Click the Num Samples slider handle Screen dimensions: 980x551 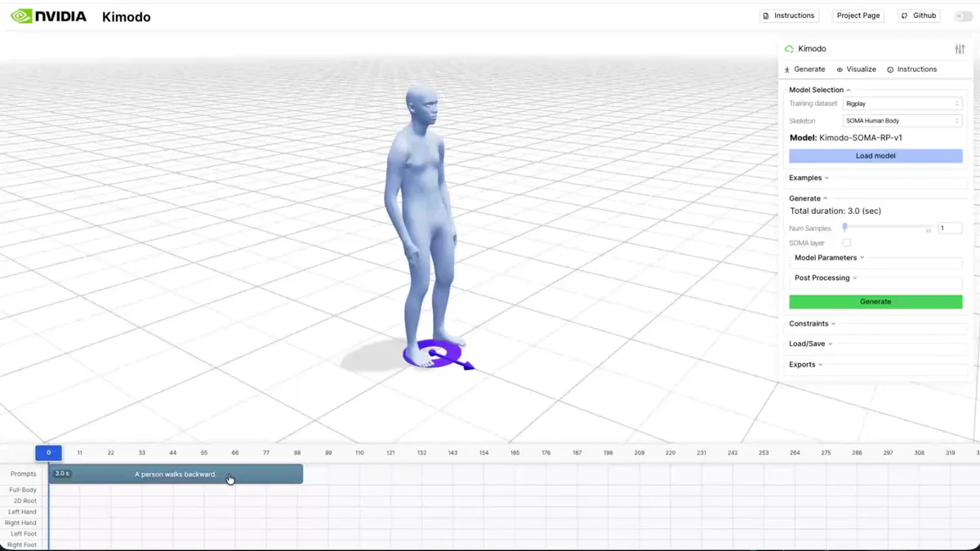click(845, 228)
